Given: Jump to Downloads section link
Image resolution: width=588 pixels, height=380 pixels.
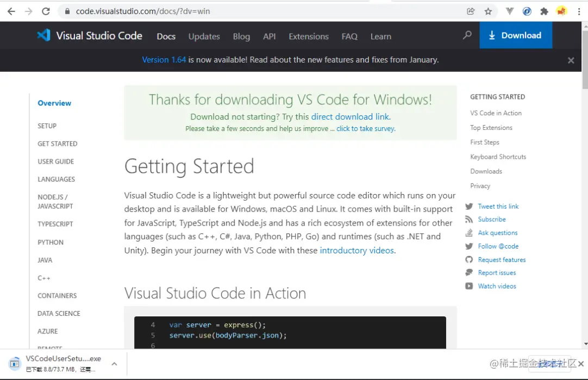Looking at the screenshot, I should point(486,171).
